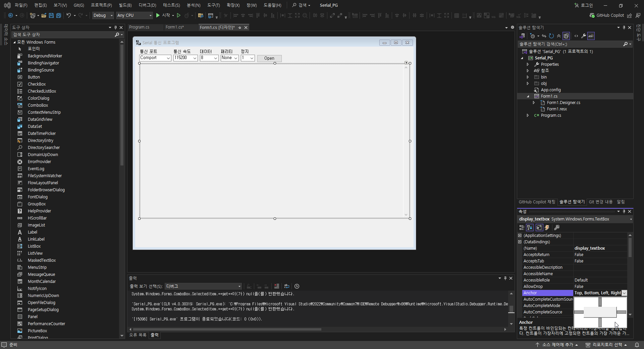
Task: Open the 파일(F) menu
Action: 21,5
